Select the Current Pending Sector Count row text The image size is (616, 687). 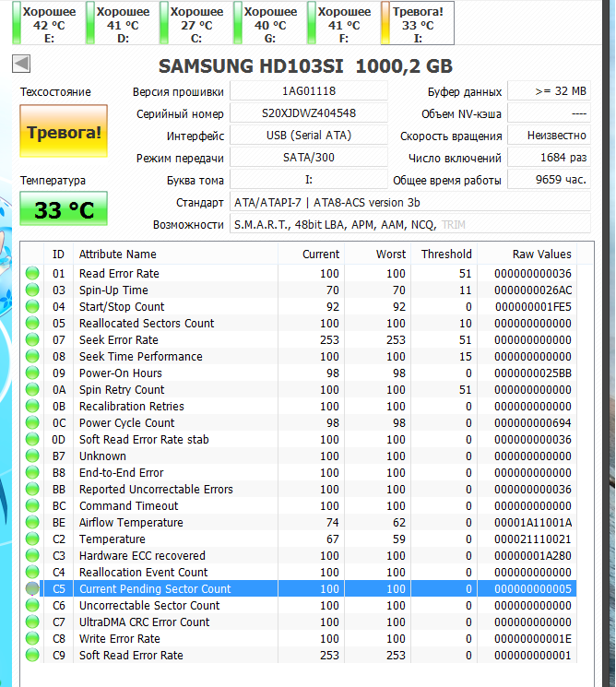(155, 589)
